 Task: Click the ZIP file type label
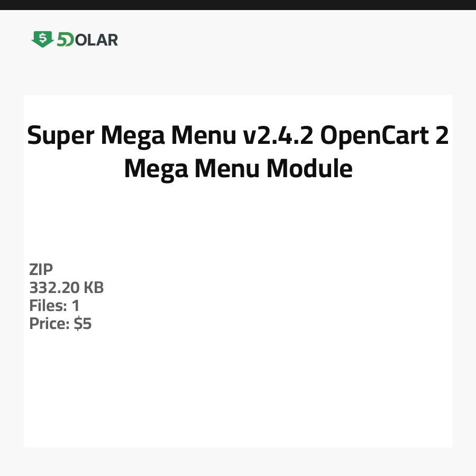tap(41, 270)
